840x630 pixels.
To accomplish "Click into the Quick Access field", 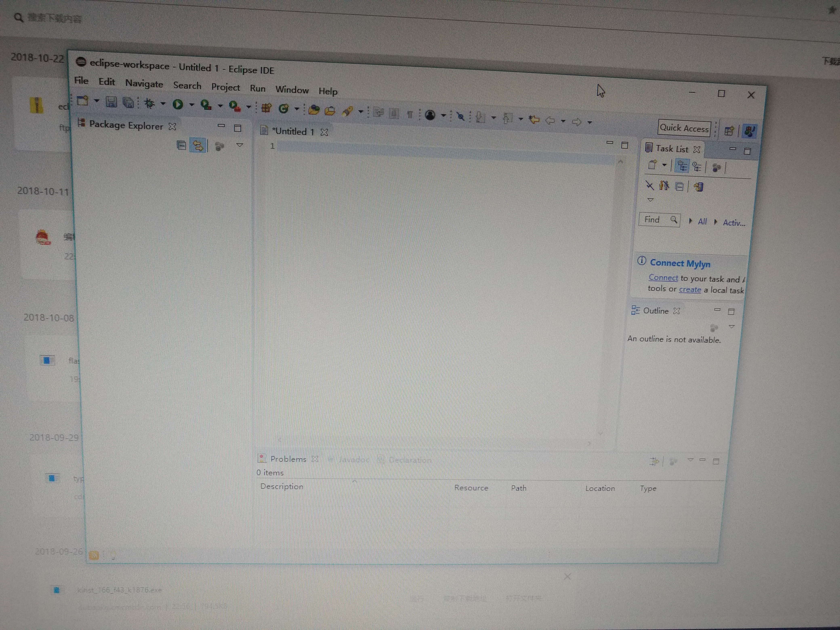I will tap(684, 128).
